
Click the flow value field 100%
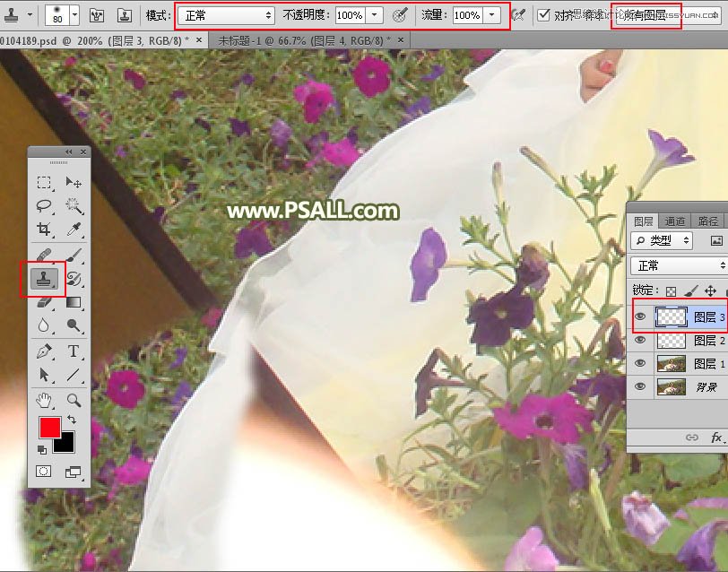coord(467,15)
